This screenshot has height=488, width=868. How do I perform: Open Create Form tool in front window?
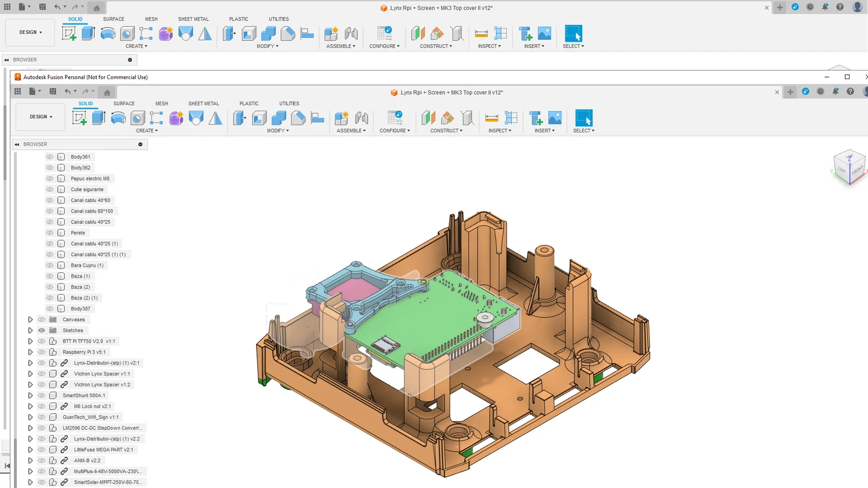click(x=176, y=118)
